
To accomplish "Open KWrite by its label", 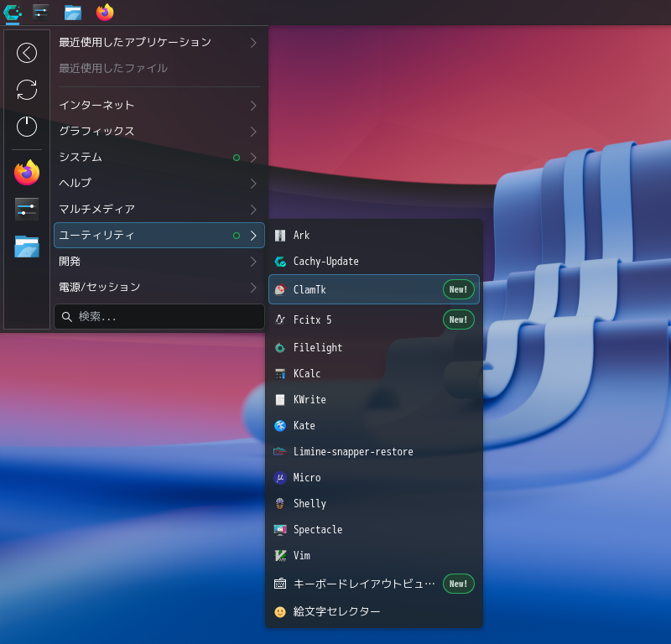I will 309,400.
